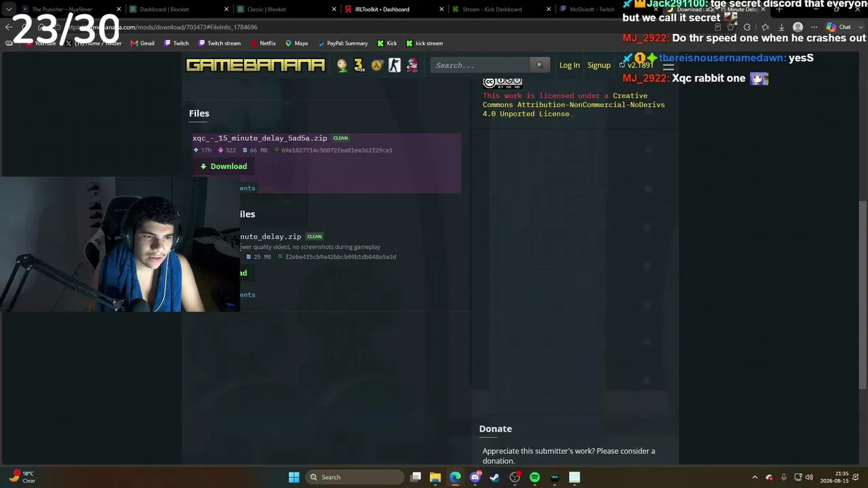Close the IRLToolkit Dashboard tab
This screenshot has width=868, height=488.
pos(441,9)
